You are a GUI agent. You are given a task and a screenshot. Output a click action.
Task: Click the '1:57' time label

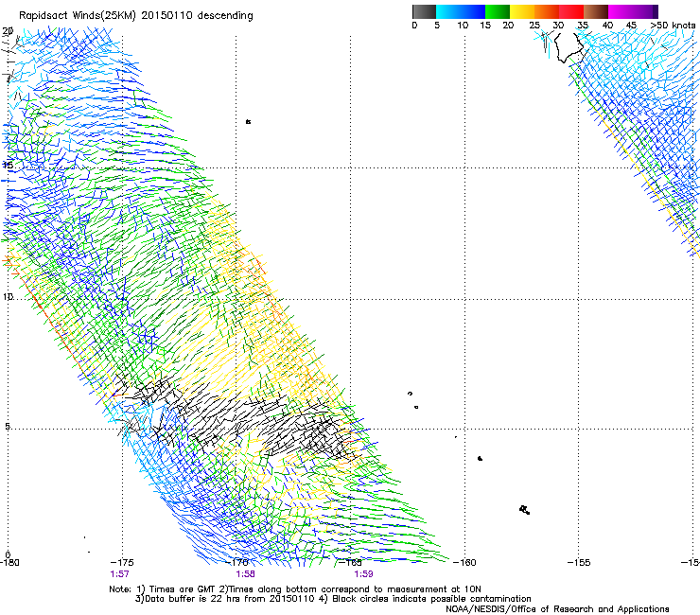point(119,574)
